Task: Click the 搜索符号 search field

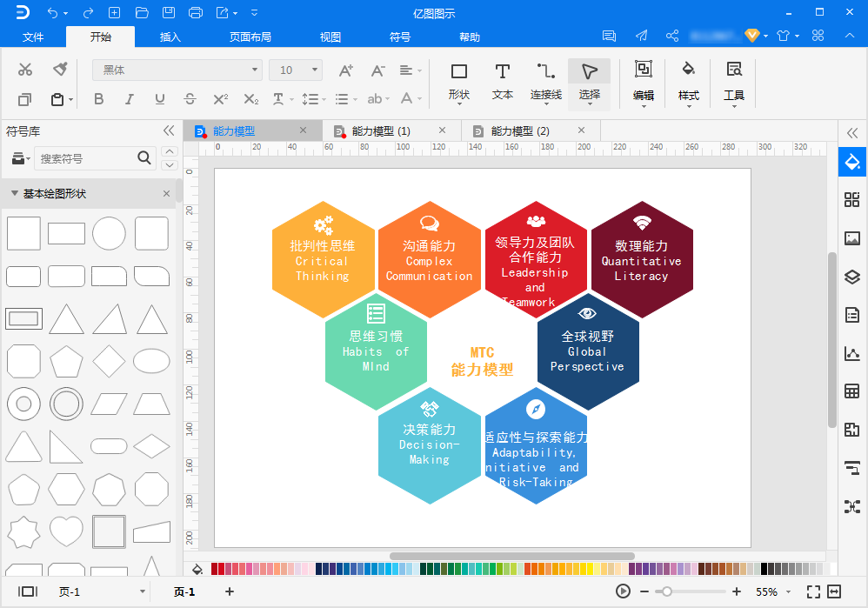Action: [85, 158]
